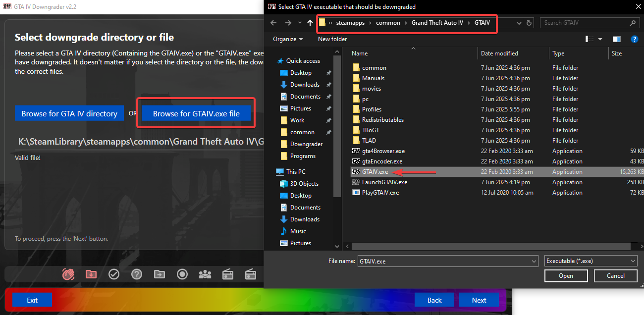
Task: Click the Grand Theft Auto IV breadcrumb
Action: pos(437,23)
